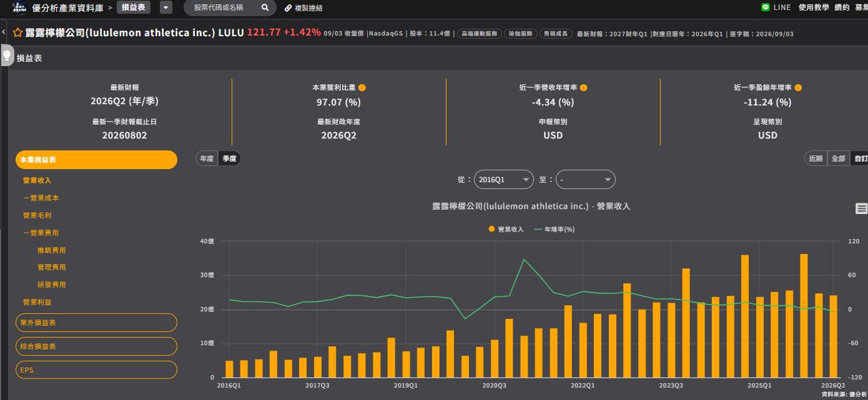Open info icon beside 近一季盈餘年增率
Screen dimensions: 868x400
(798, 88)
